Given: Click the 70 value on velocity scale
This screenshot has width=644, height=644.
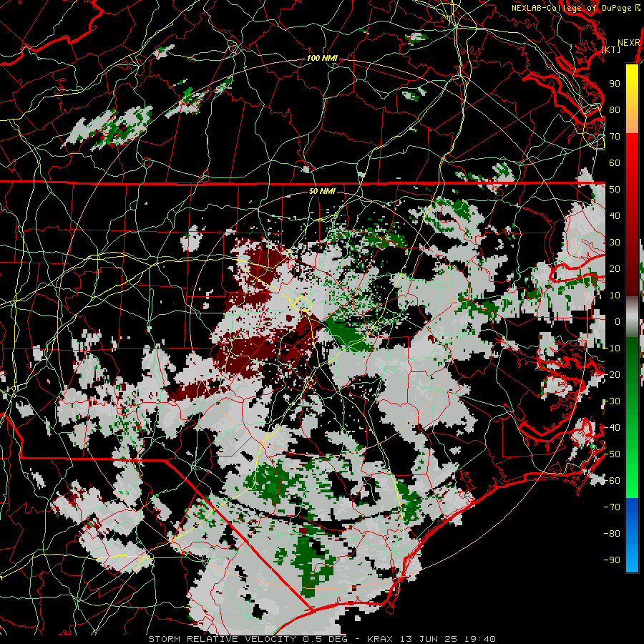Looking at the screenshot, I should (615, 137).
